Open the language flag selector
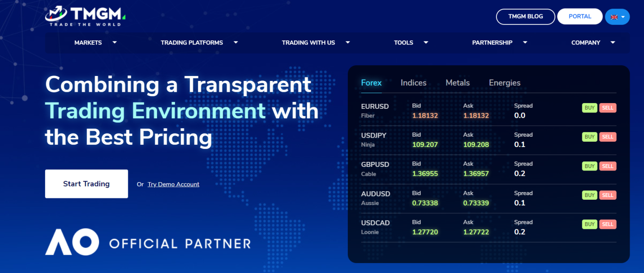644x273 pixels. (x=617, y=17)
